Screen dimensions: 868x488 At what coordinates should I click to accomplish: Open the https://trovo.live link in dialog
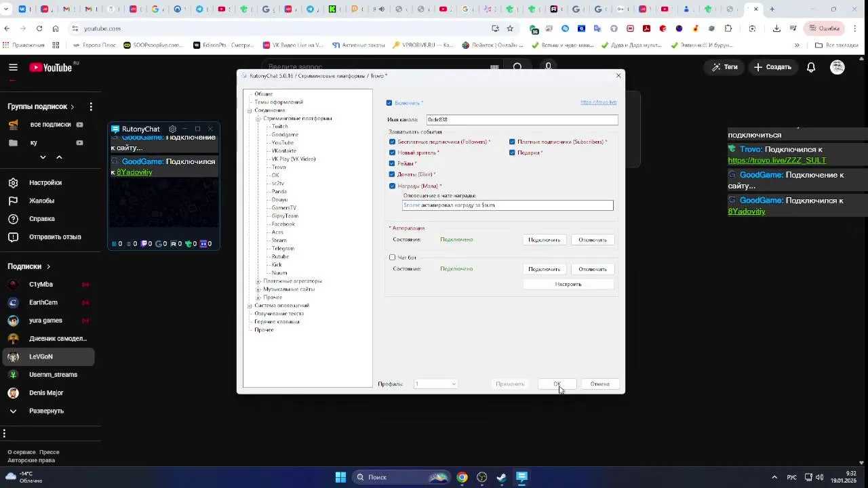pyautogui.click(x=598, y=102)
